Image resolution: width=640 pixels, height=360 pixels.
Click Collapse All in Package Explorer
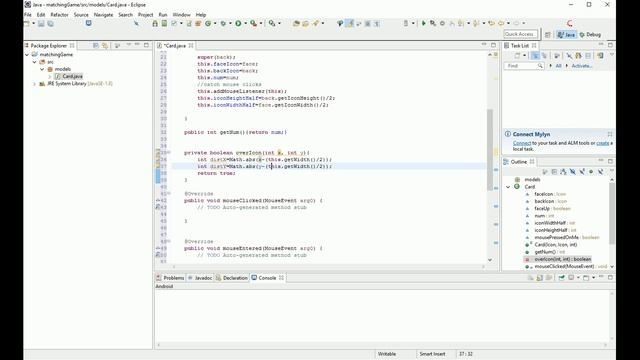click(x=96, y=45)
